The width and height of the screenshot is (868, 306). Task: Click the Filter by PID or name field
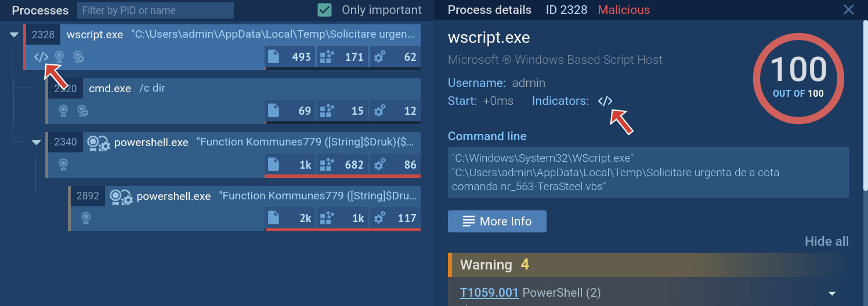pyautogui.click(x=155, y=10)
